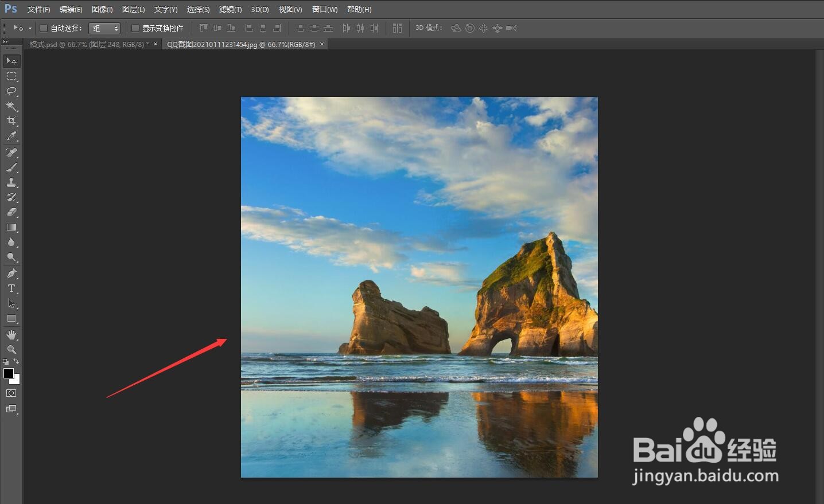Click Auto-Align Layers icon
Image resolution: width=824 pixels, height=504 pixels.
(x=397, y=28)
